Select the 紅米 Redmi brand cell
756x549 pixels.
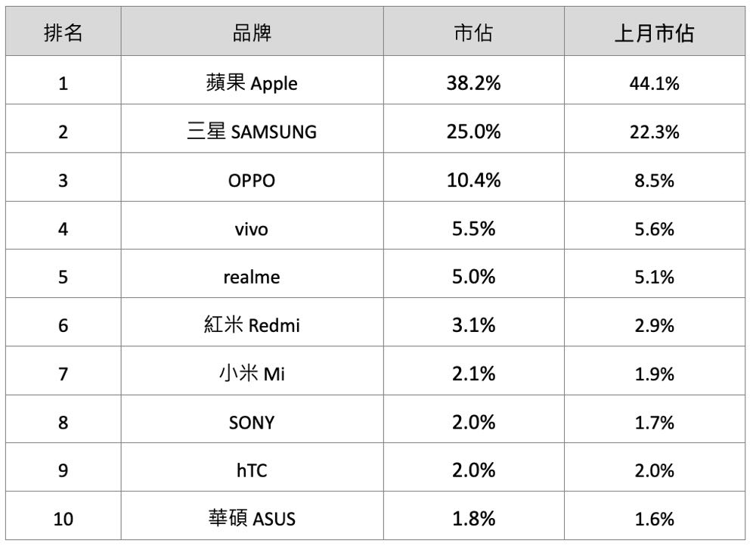[x=251, y=325]
